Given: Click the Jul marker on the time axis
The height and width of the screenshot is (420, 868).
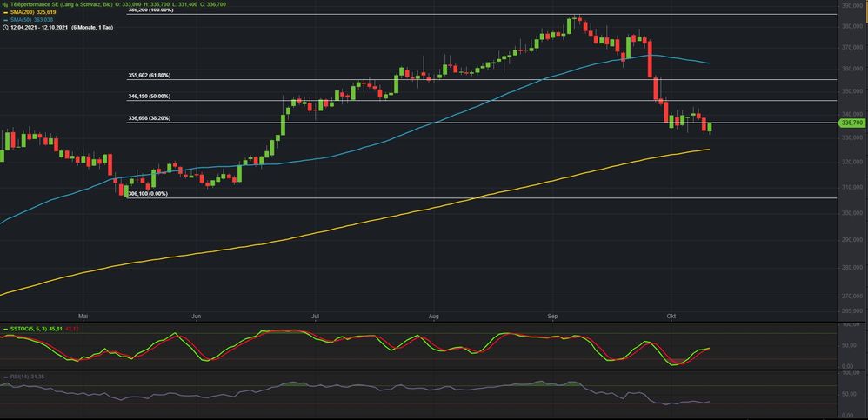Looking at the screenshot, I should coord(317,317).
